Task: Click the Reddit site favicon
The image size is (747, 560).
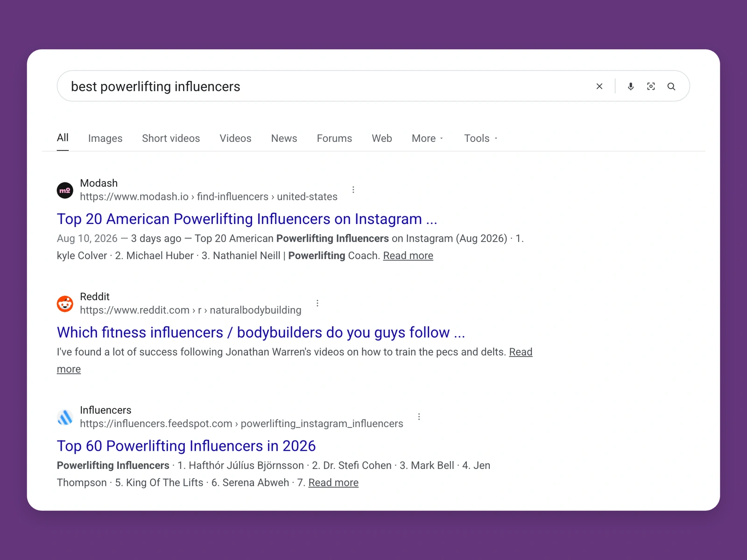Action: pyautogui.click(x=65, y=304)
